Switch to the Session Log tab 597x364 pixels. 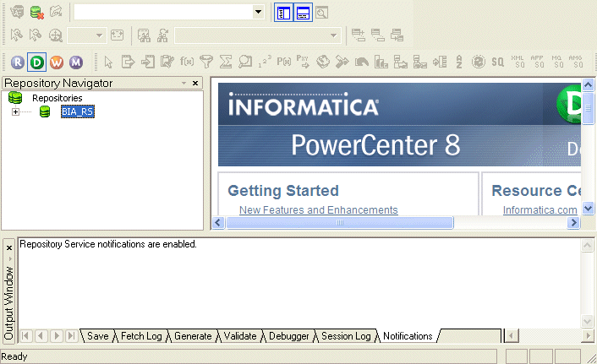pyautogui.click(x=346, y=336)
